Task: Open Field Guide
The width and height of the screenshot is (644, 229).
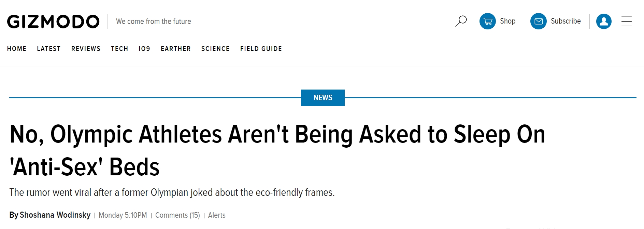Action: (261, 49)
